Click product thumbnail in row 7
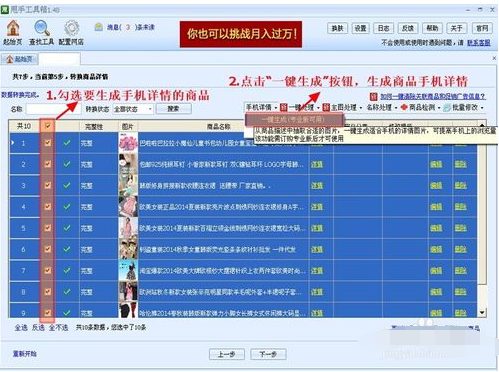 [x=128, y=270]
